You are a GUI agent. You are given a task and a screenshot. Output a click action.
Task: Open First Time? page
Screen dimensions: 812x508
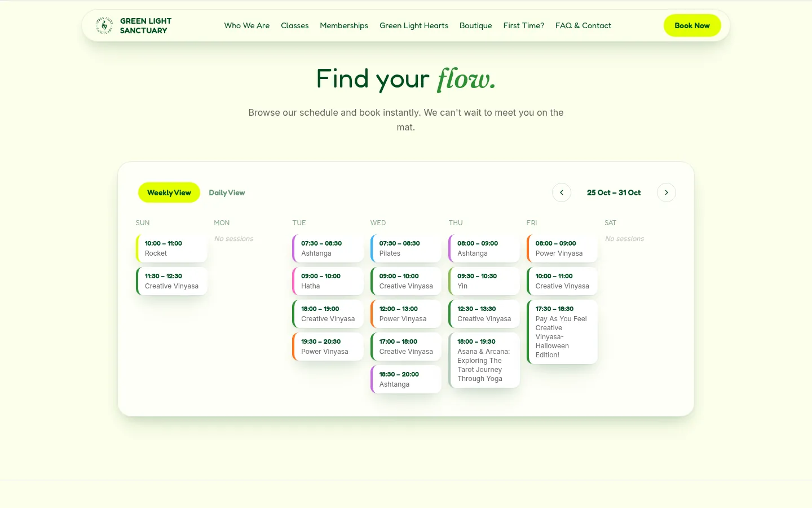point(524,25)
